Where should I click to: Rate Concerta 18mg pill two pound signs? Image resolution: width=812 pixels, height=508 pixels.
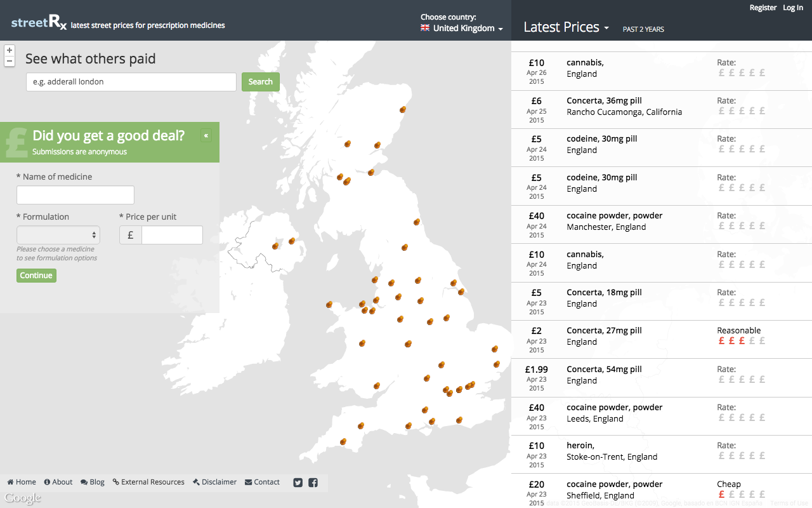731,303
